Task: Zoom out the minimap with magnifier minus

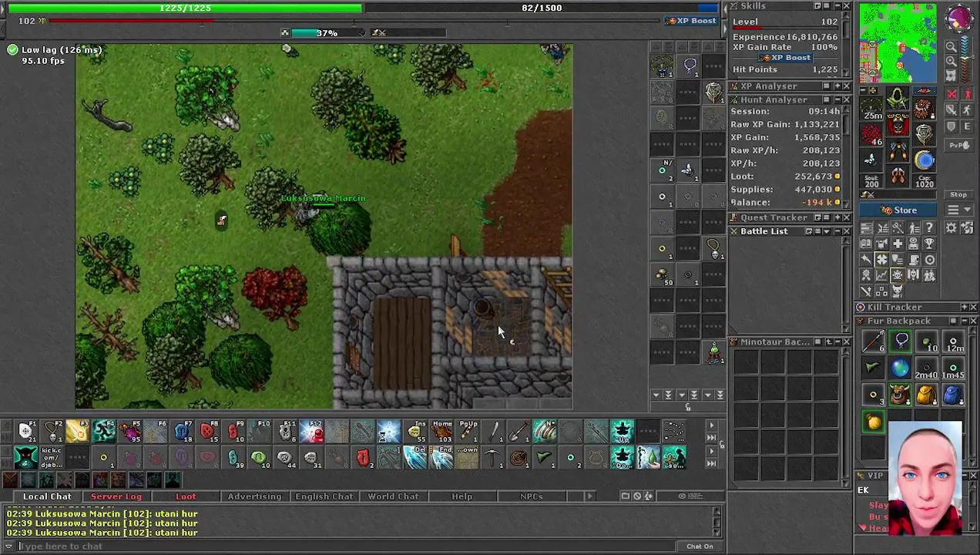Action: click(951, 47)
